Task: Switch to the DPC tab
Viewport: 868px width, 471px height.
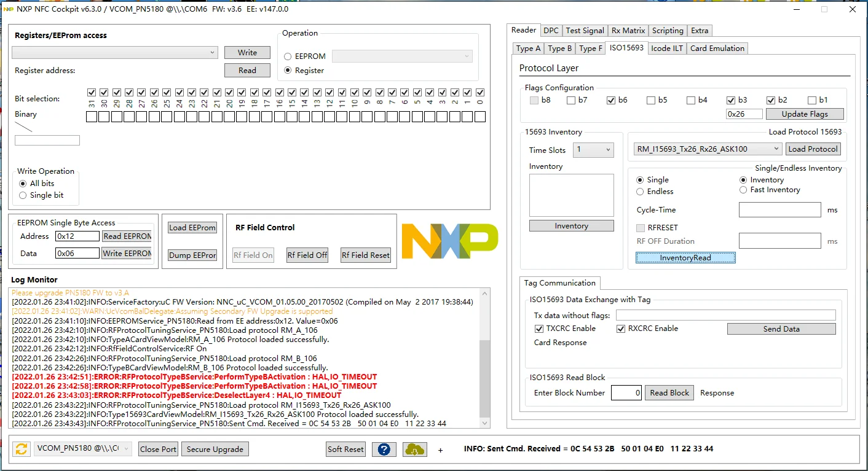Action: pos(551,31)
